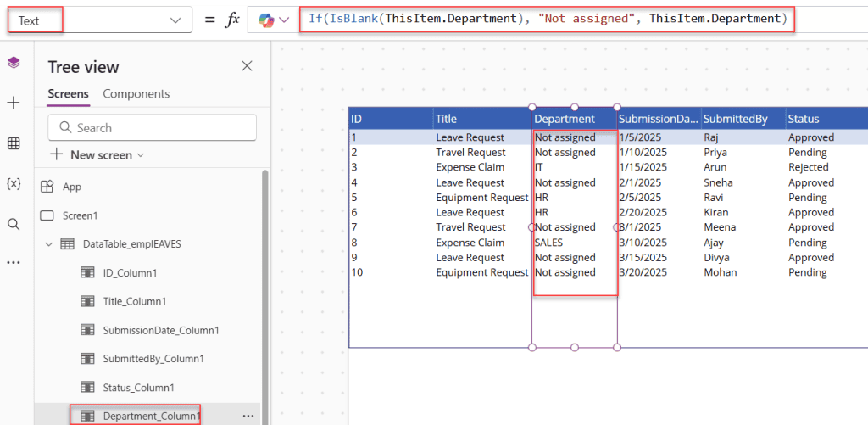Expand the Copilot dropdown chevron

click(284, 20)
